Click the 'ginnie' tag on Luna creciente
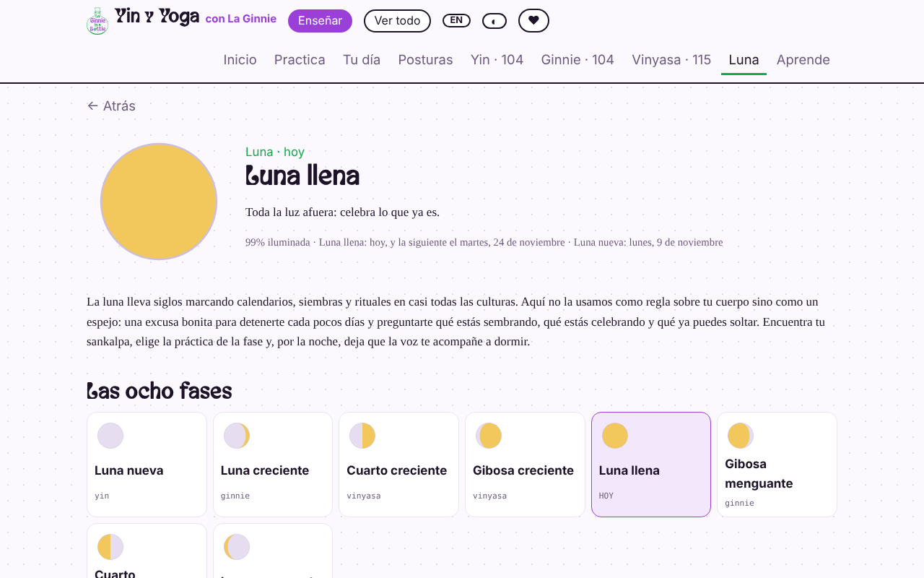 point(235,496)
